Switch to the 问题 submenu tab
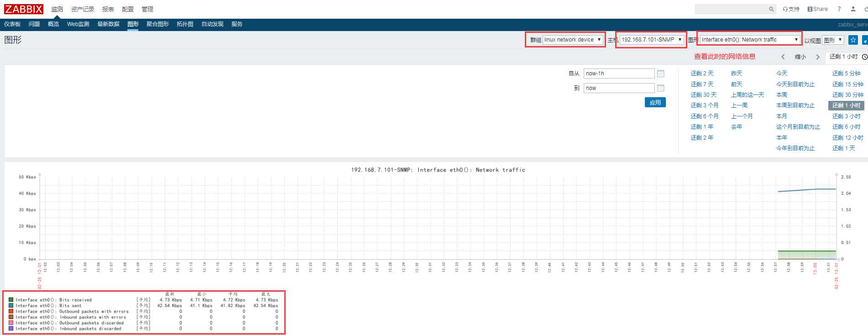Screen dimensions: 868x335 (x=34, y=24)
